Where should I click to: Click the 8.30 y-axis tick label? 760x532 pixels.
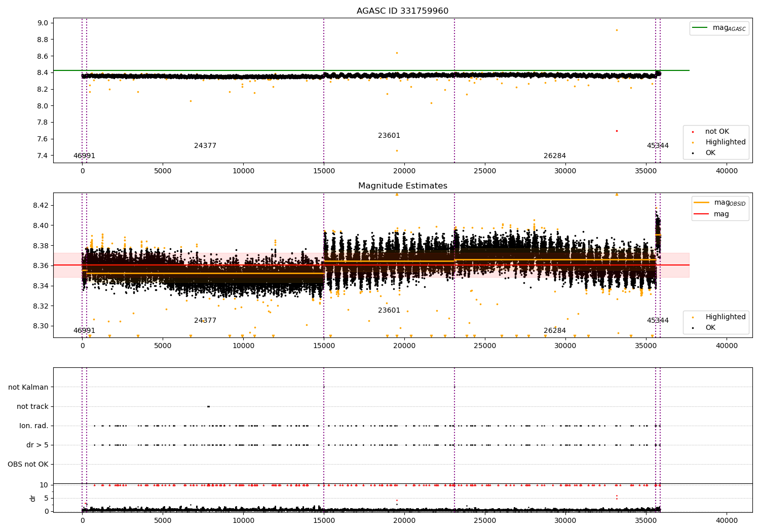point(41,326)
